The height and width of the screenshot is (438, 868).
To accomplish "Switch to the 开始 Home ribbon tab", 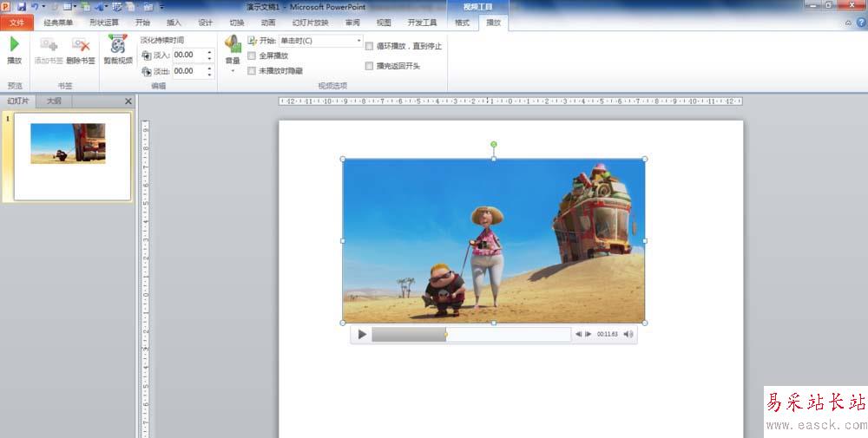I will [x=142, y=23].
